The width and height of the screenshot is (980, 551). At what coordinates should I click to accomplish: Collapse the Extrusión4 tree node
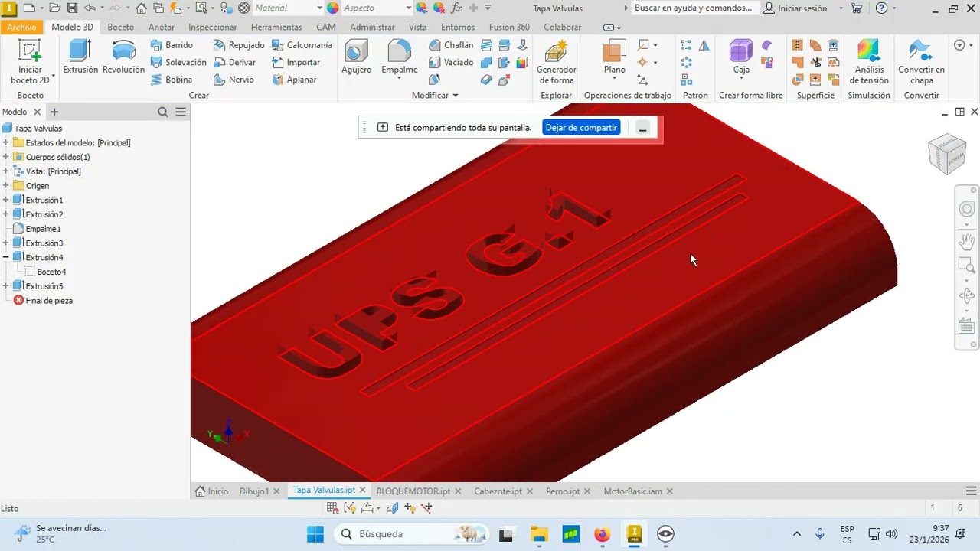[x=6, y=257]
